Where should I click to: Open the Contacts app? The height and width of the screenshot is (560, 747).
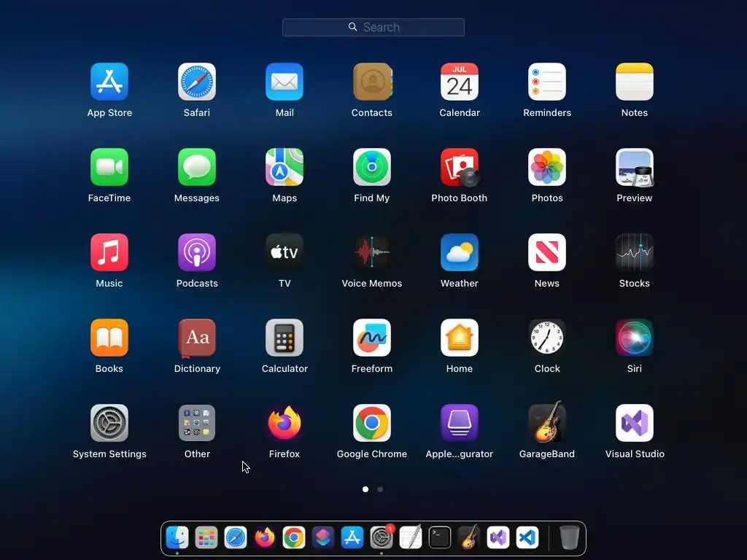(372, 82)
